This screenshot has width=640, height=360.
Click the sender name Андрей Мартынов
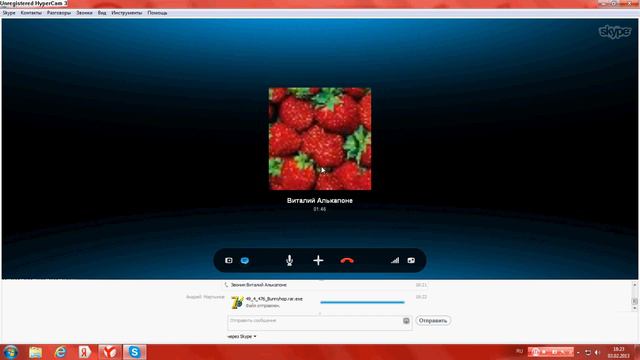205,297
